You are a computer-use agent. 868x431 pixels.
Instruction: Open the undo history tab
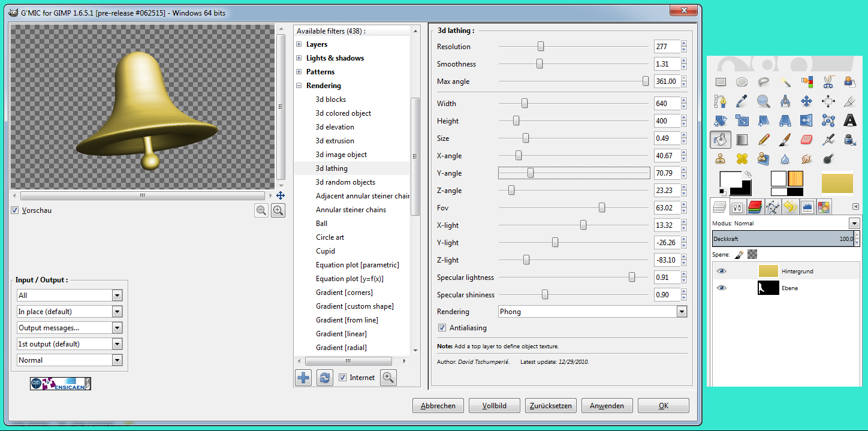pos(789,207)
